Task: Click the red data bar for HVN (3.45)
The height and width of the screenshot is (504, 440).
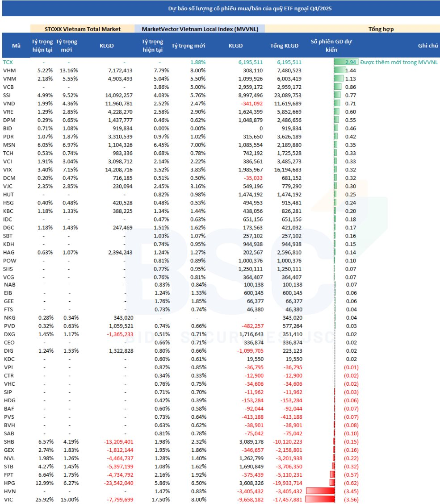Action: tap(320, 491)
